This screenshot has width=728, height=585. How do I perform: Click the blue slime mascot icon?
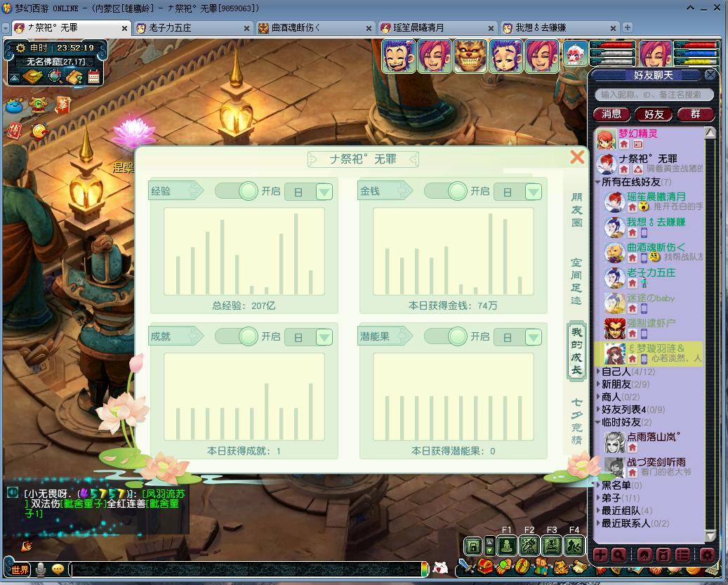(x=15, y=106)
